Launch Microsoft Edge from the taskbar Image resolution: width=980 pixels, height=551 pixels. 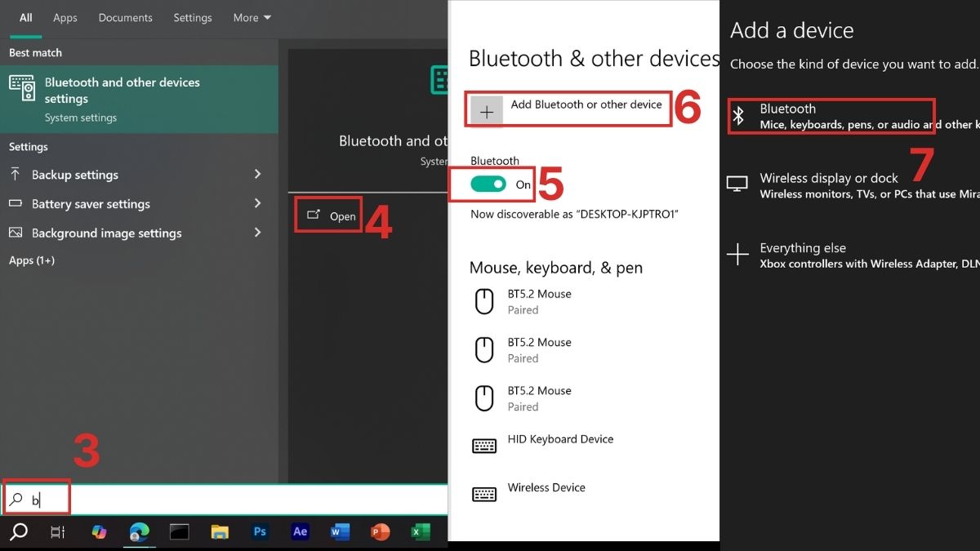139,532
